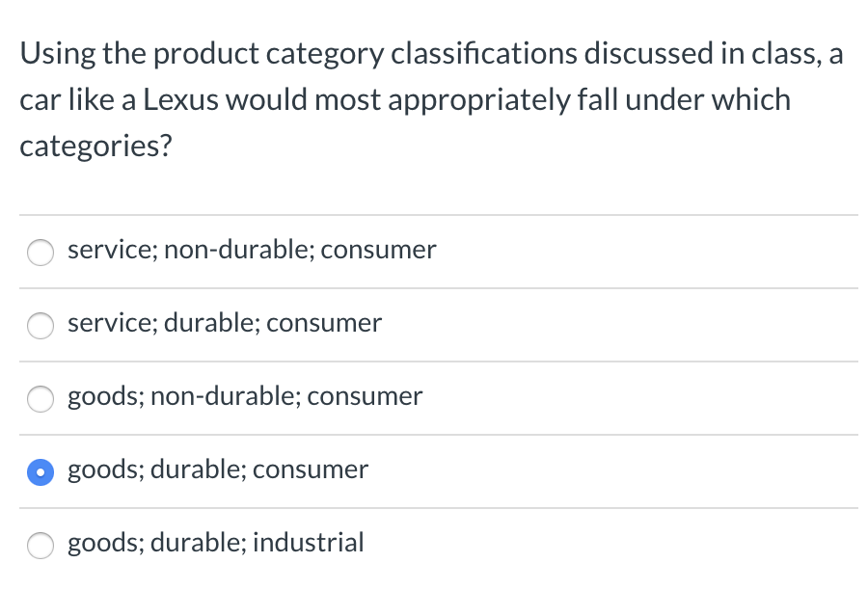Click the "service; durable; consumer" answer text

coord(224,323)
